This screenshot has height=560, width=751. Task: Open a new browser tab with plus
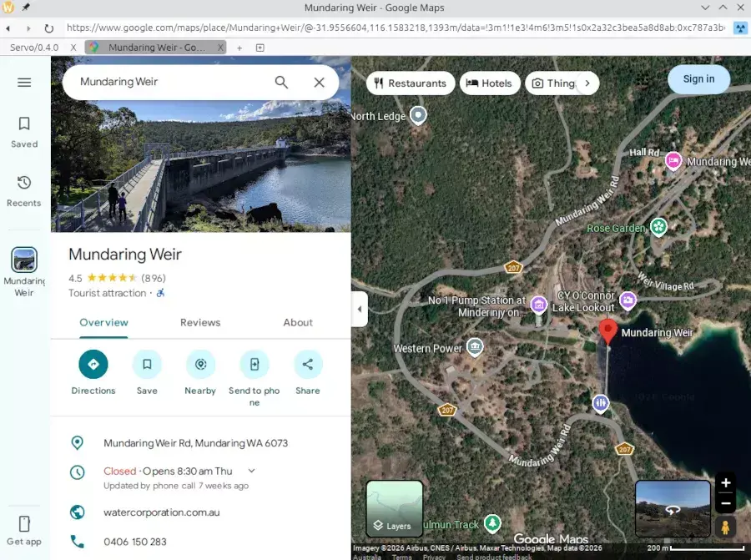point(239,48)
